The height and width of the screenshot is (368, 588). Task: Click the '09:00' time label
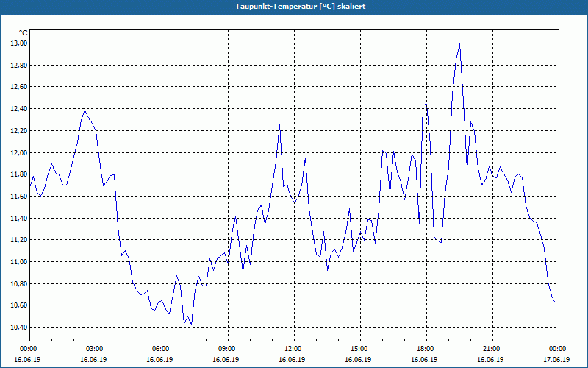coord(227,349)
